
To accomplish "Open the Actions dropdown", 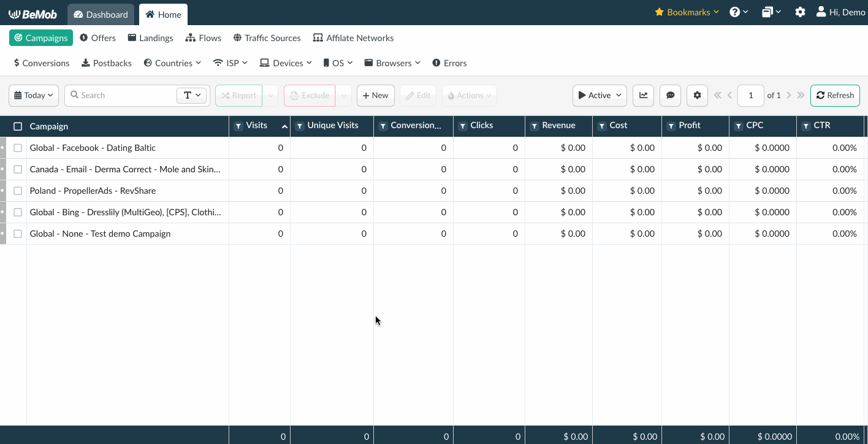I will [x=470, y=95].
